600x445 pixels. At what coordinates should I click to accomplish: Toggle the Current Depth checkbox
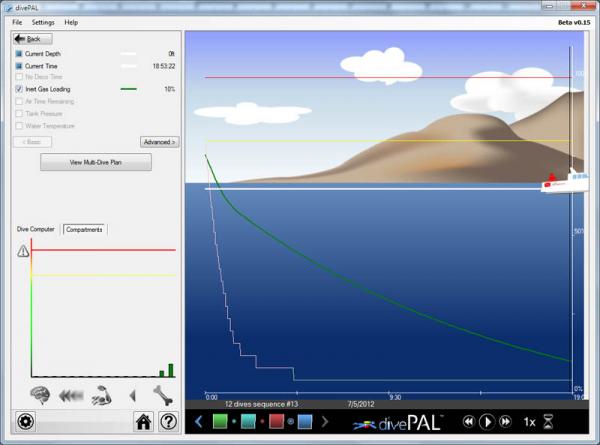(x=19, y=53)
